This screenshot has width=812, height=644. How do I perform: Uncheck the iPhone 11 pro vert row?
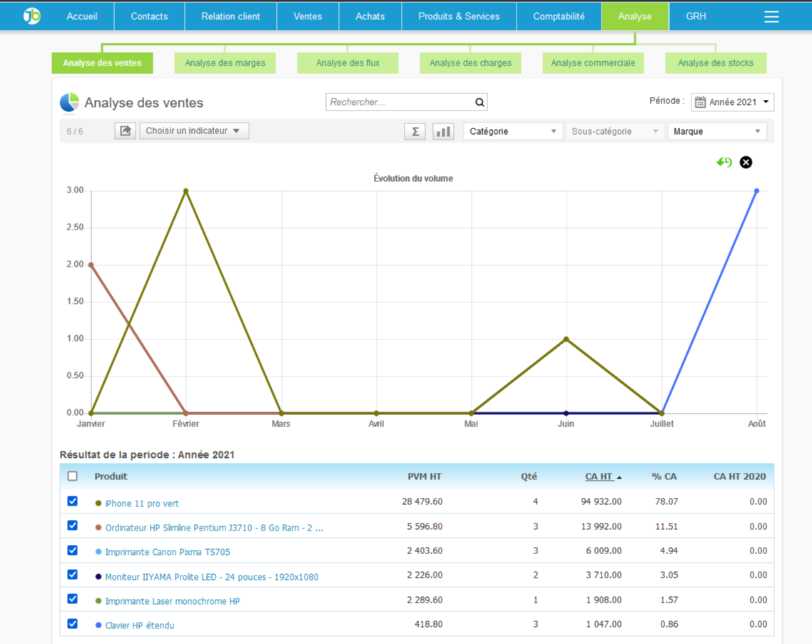point(72,501)
